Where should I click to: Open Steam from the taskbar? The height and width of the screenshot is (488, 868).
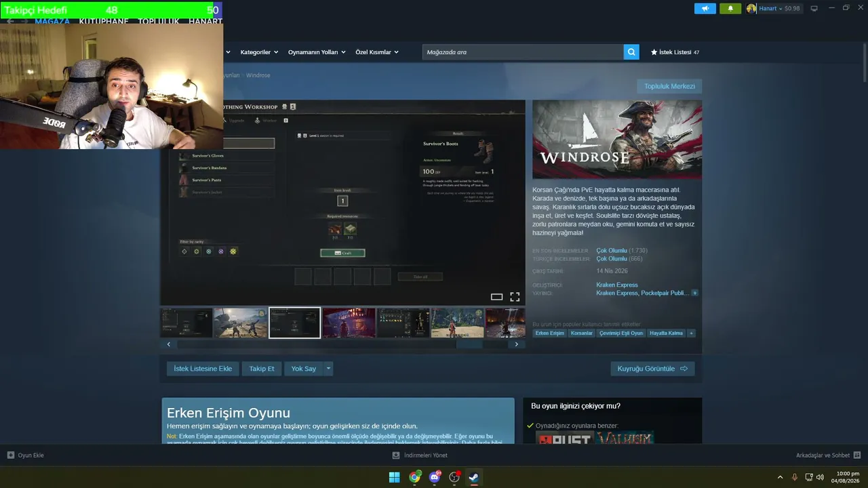[x=475, y=477]
